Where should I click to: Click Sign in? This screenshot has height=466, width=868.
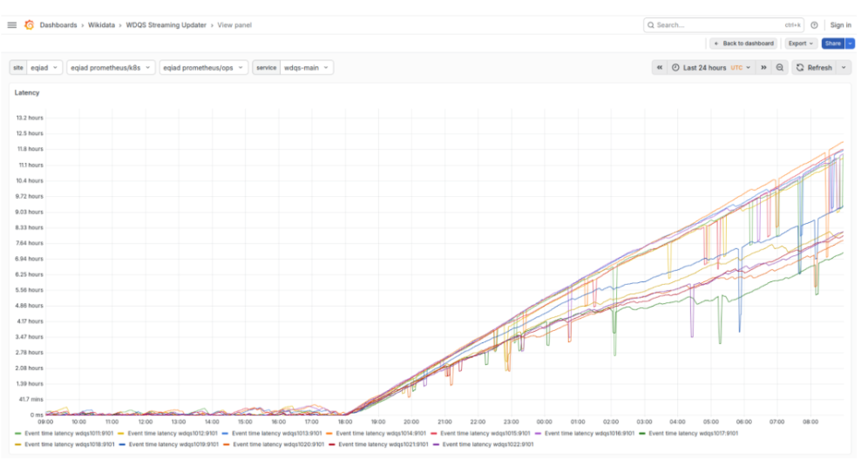[840, 25]
